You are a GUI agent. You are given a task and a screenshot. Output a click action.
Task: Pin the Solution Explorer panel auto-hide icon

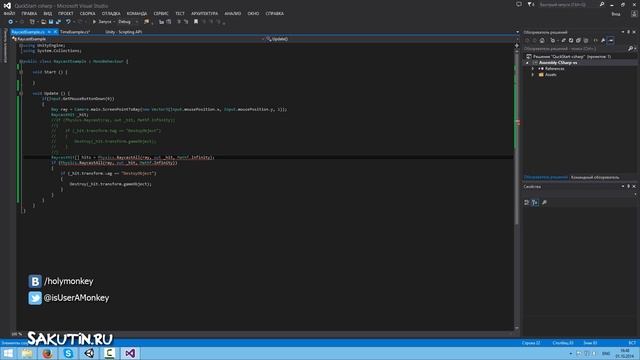point(629,32)
